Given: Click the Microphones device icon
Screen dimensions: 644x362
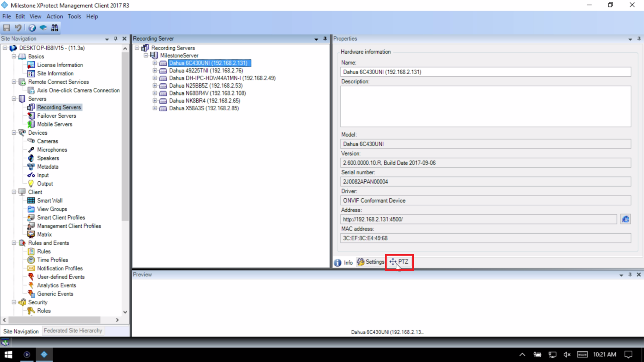Looking at the screenshot, I should 31,150.
